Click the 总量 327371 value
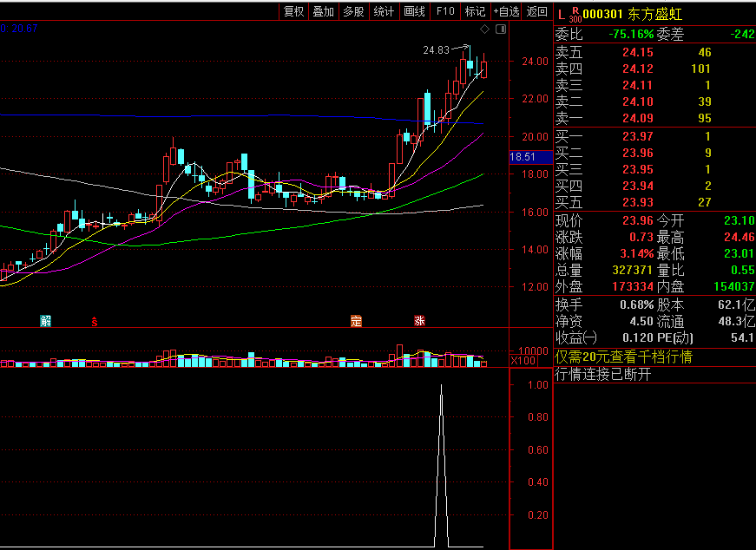756x550 pixels. 633,270
